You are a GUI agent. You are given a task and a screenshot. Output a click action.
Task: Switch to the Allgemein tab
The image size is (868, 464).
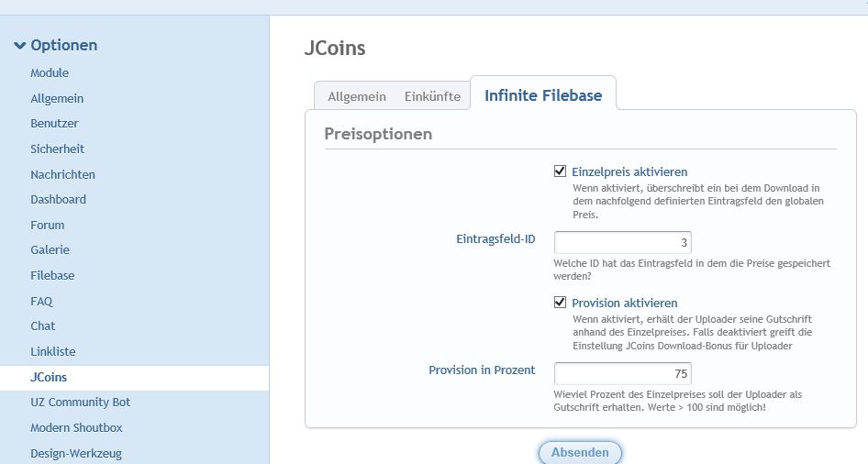coord(357,96)
